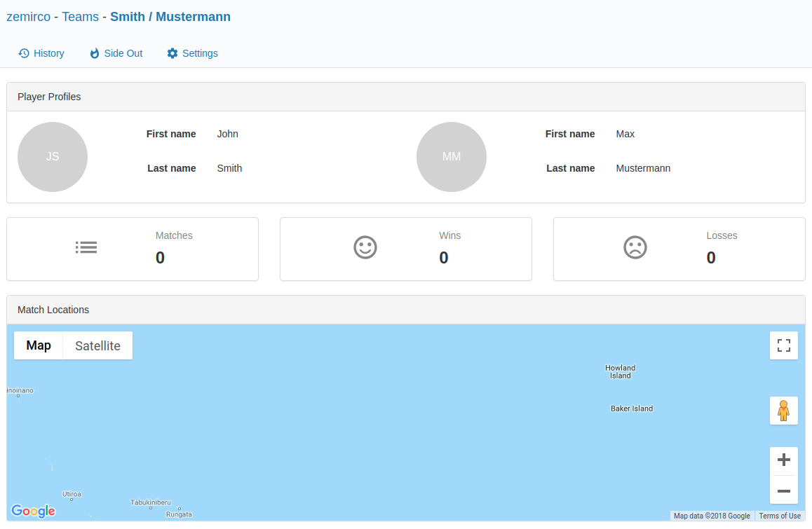Zoom out of the map

click(783, 490)
